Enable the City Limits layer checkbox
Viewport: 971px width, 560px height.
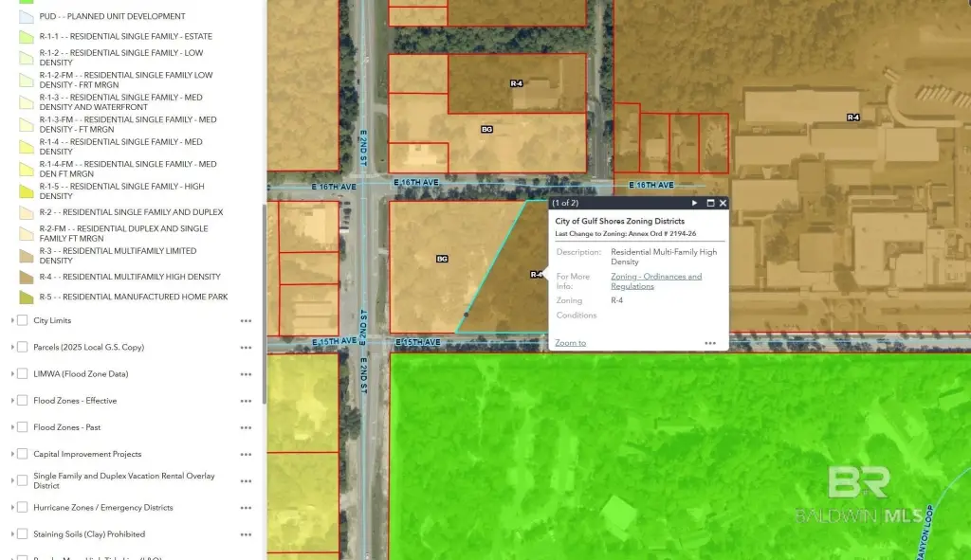[x=22, y=320]
